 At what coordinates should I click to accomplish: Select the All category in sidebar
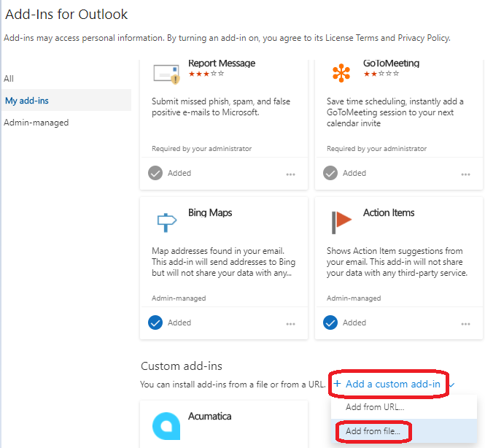pos(9,78)
